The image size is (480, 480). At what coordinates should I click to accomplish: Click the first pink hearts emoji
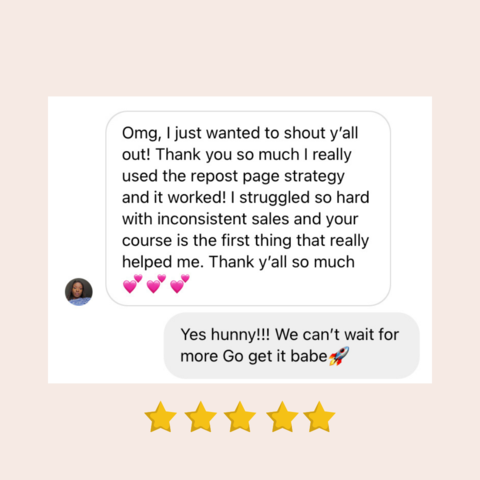[x=132, y=284]
